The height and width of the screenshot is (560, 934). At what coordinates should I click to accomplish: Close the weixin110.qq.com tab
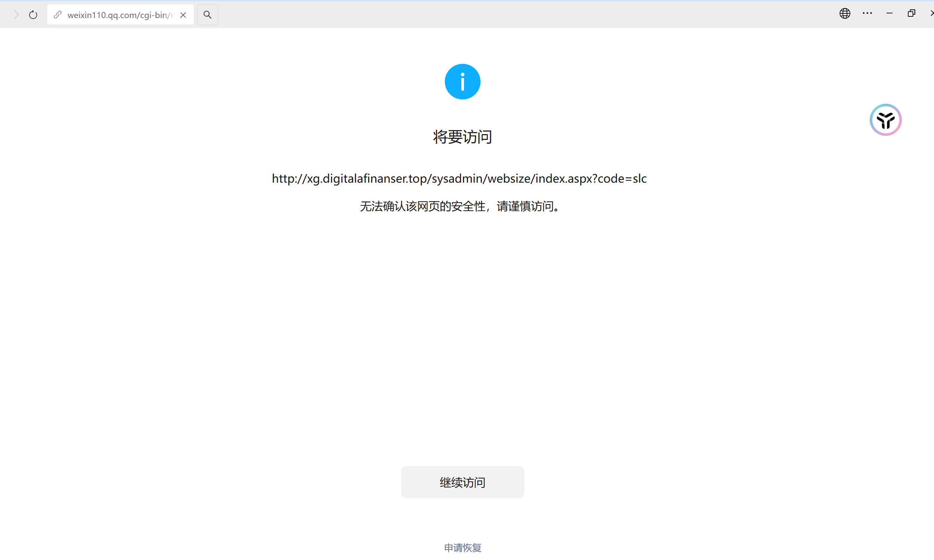183,15
